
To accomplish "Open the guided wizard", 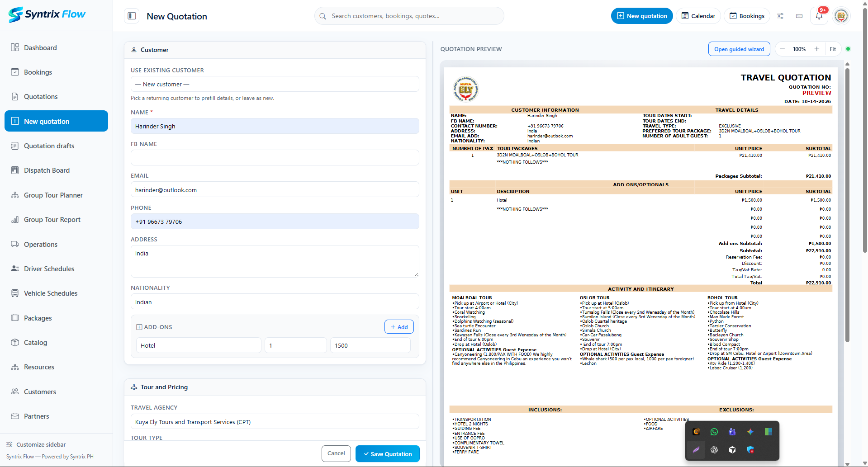I will pyautogui.click(x=739, y=49).
